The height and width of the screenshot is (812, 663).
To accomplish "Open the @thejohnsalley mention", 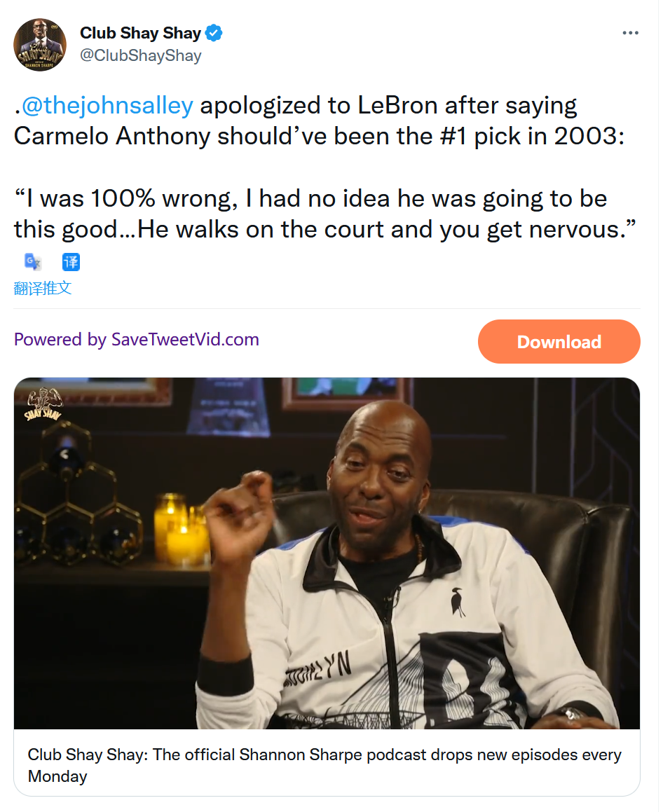I will (x=107, y=106).
